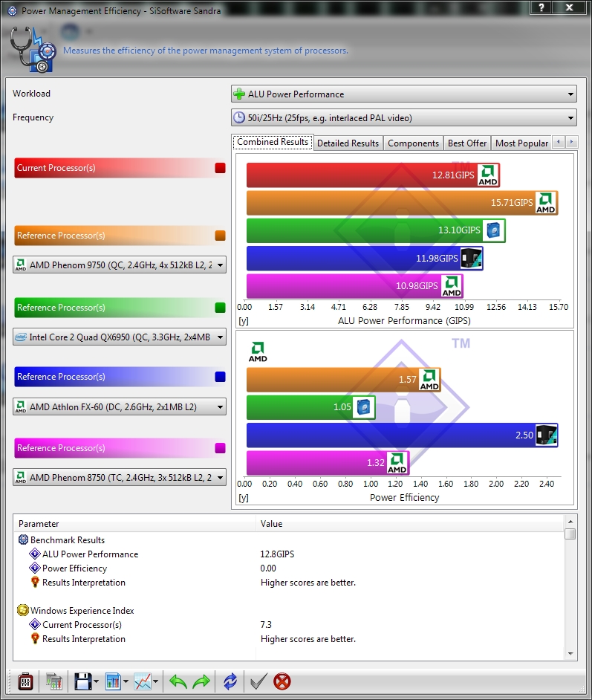Click the green forward arrow
Viewport: 592px width, 700px height.
pos(201,681)
